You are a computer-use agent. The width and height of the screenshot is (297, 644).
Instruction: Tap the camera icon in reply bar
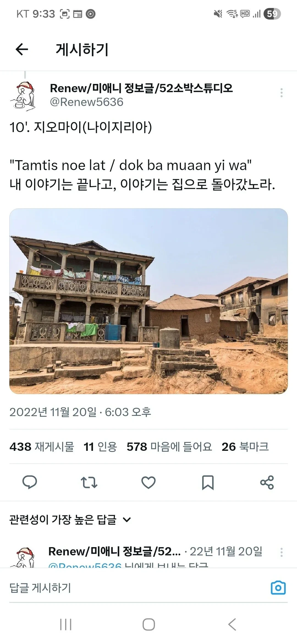pyautogui.click(x=278, y=588)
